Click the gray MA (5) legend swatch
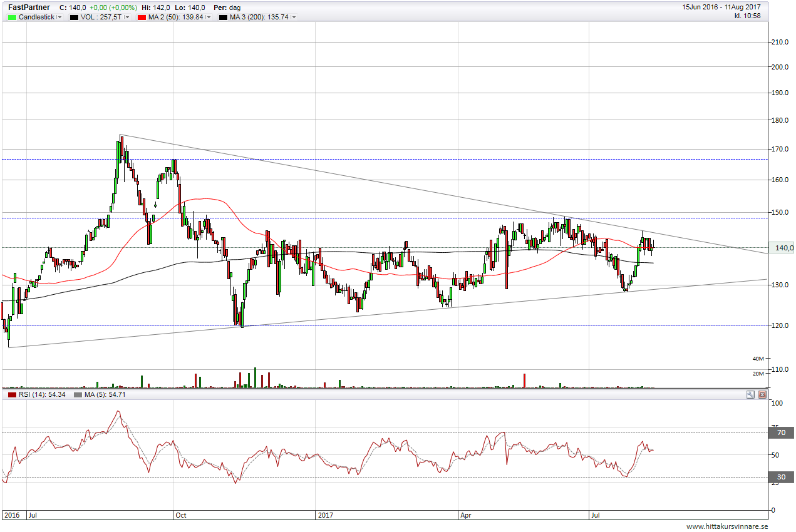 (78, 395)
